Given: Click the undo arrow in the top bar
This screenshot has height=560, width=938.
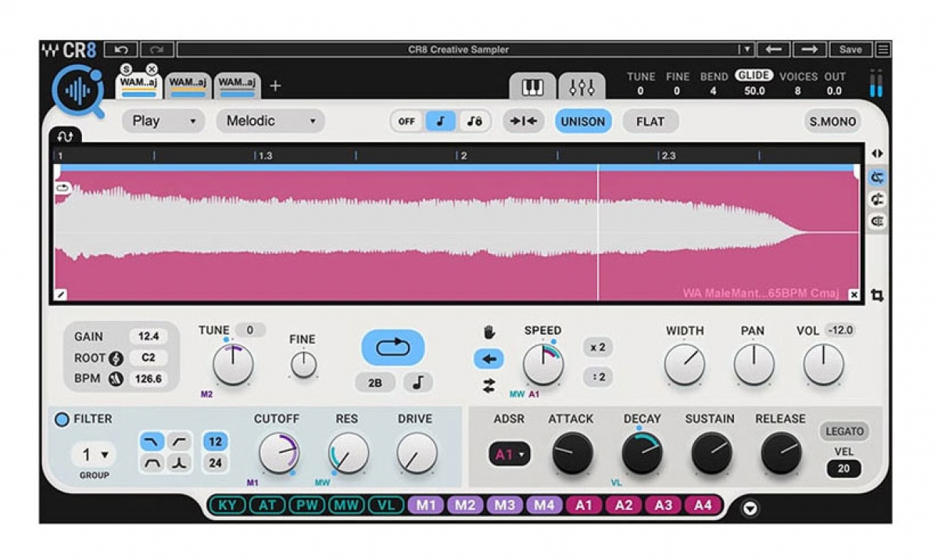Looking at the screenshot, I should (121, 49).
